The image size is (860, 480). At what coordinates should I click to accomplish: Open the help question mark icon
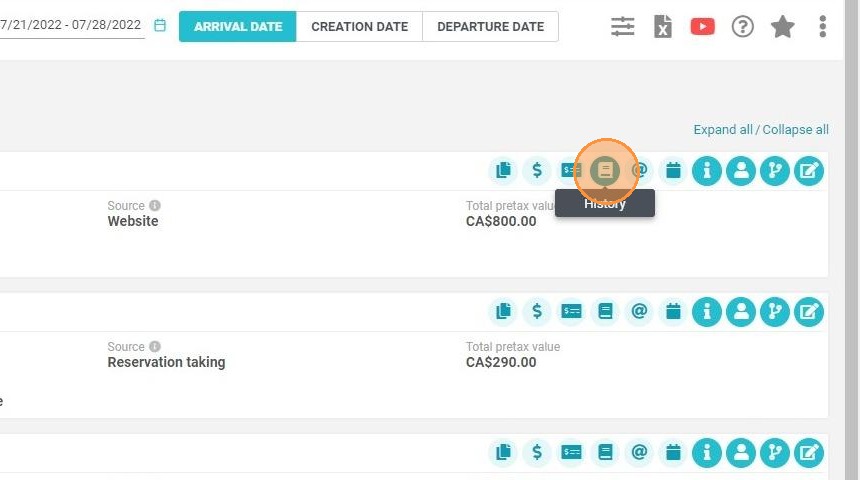pyautogui.click(x=743, y=26)
